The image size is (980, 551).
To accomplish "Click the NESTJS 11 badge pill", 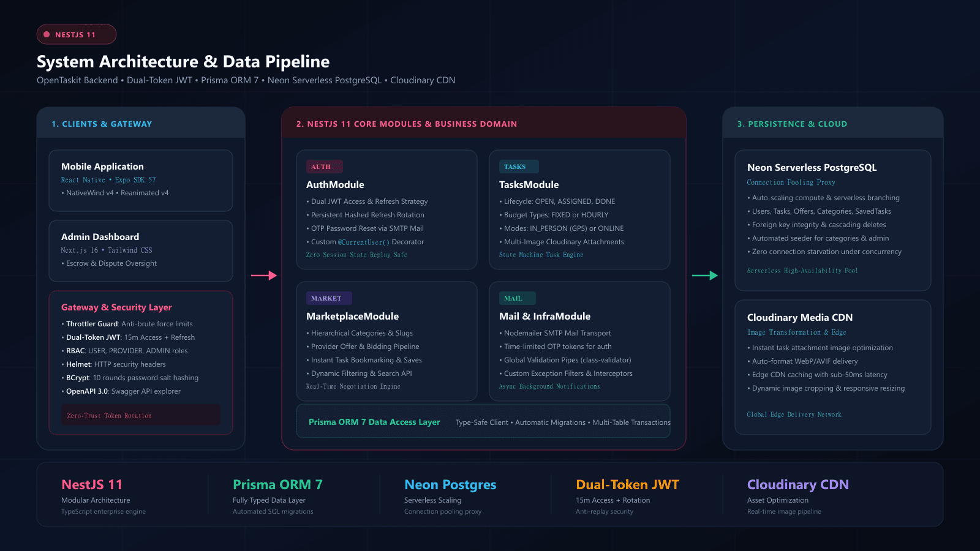I will [77, 34].
